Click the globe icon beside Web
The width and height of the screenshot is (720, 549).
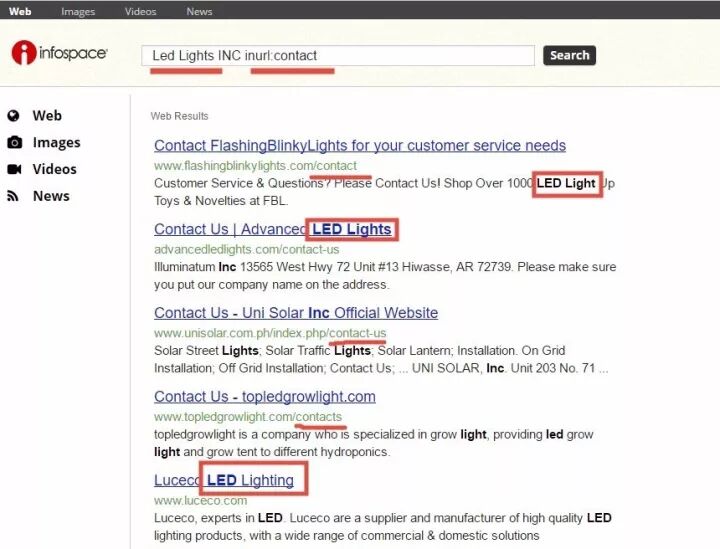tap(13, 116)
